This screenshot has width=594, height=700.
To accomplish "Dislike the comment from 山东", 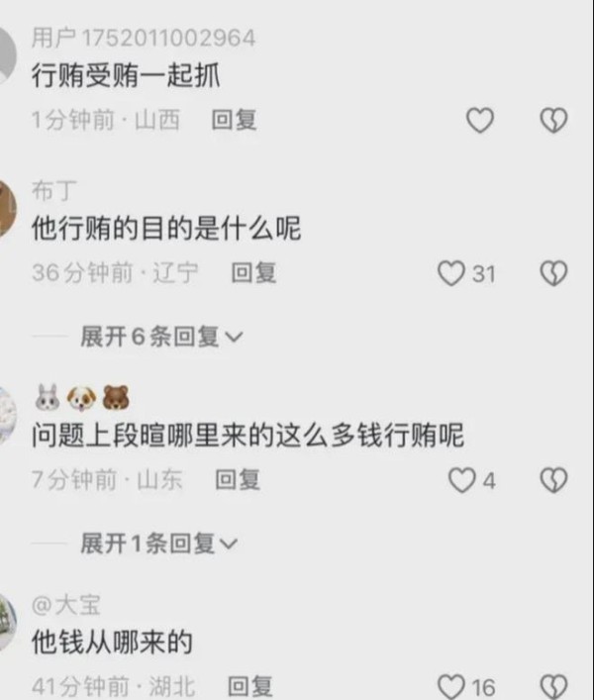I will click(x=553, y=480).
